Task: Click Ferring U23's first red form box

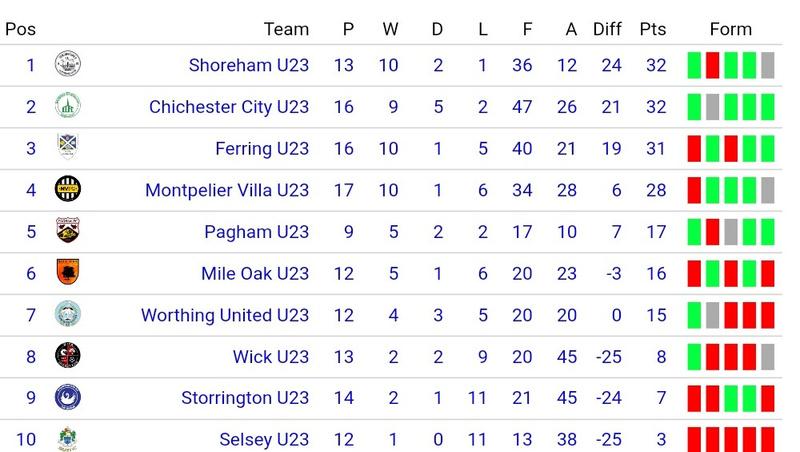Action: [694, 149]
